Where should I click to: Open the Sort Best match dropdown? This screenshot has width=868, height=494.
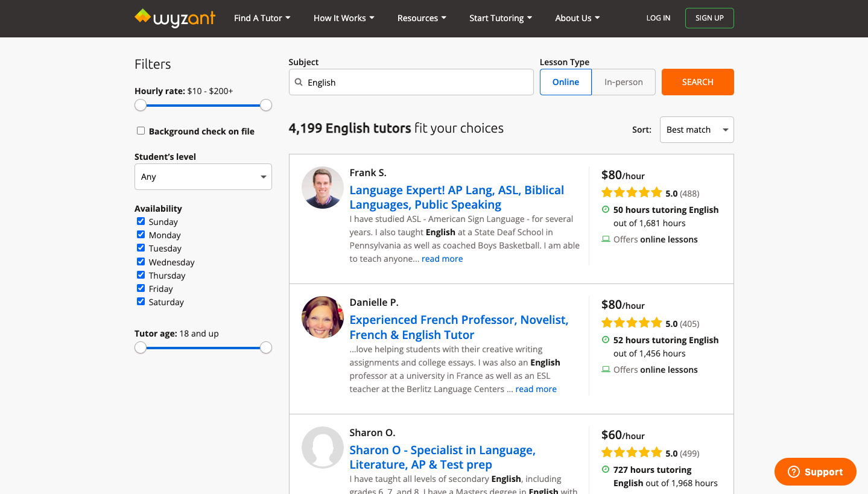696,130
